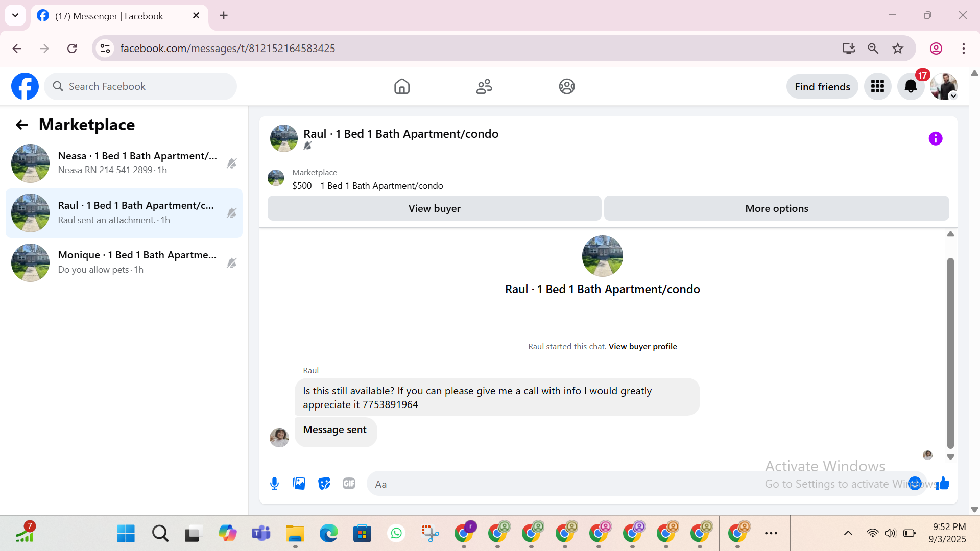Viewport: 980px width, 551px height.
Task: Launch File Explorer from taskbar
Action: pos(295,534)
